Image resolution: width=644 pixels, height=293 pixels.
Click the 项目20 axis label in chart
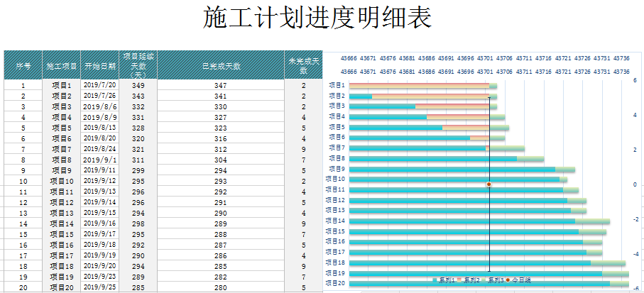tap(337, 283)
